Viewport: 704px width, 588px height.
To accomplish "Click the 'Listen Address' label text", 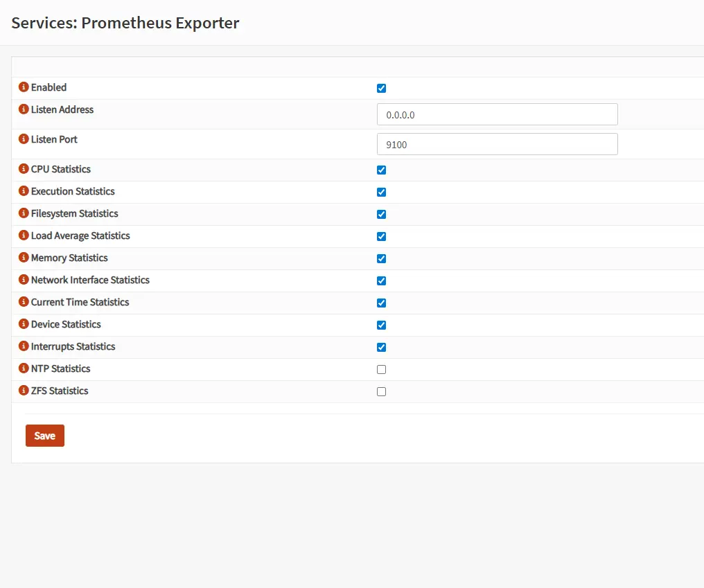I will tap(62, 109).
